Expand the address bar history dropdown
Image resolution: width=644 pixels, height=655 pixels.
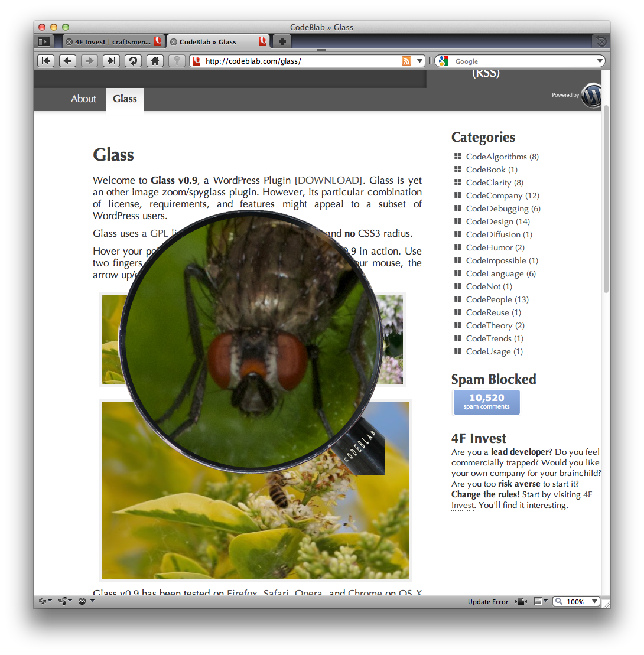419,61
